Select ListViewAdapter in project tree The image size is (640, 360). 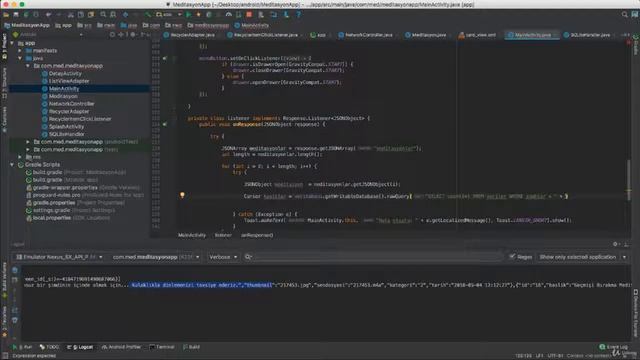(66, 81)
